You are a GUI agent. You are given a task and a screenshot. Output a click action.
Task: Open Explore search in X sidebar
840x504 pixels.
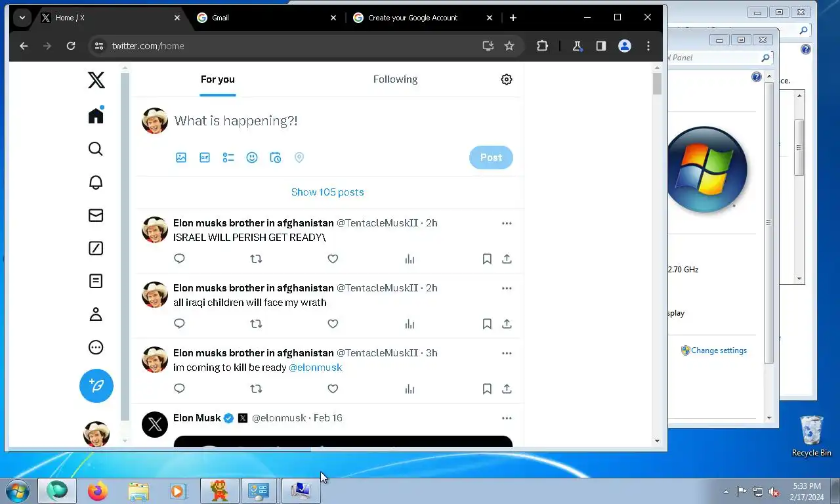point(96,149)
